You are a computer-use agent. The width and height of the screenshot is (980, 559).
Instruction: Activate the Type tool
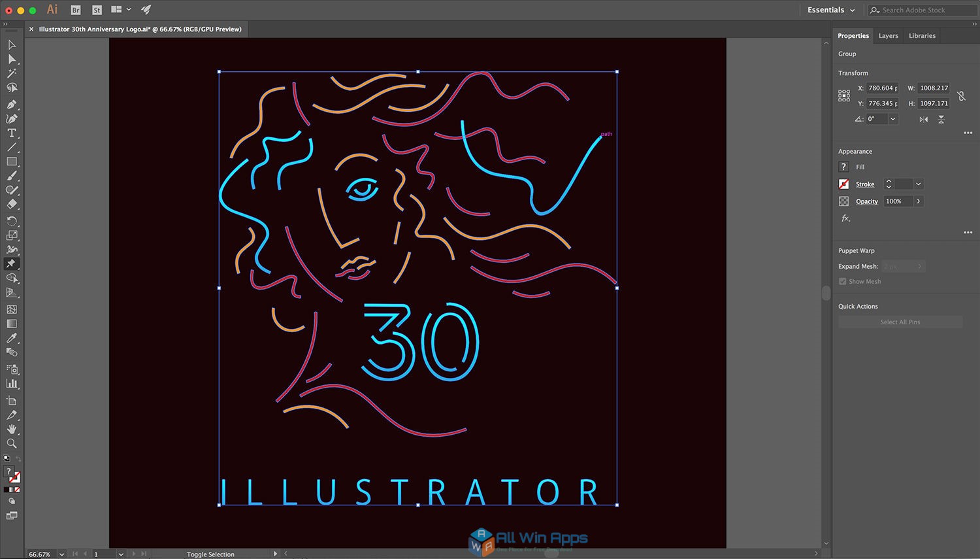tap(12, 133)
